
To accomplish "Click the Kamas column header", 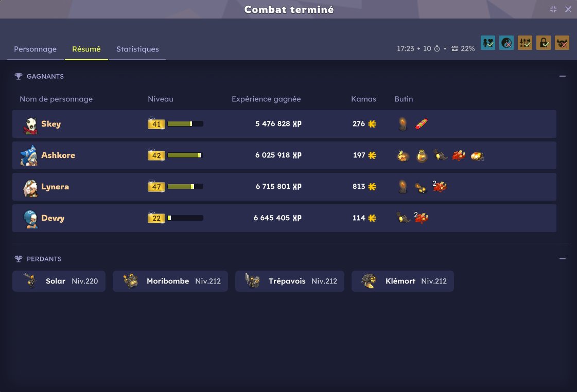I will pos(363,99).
